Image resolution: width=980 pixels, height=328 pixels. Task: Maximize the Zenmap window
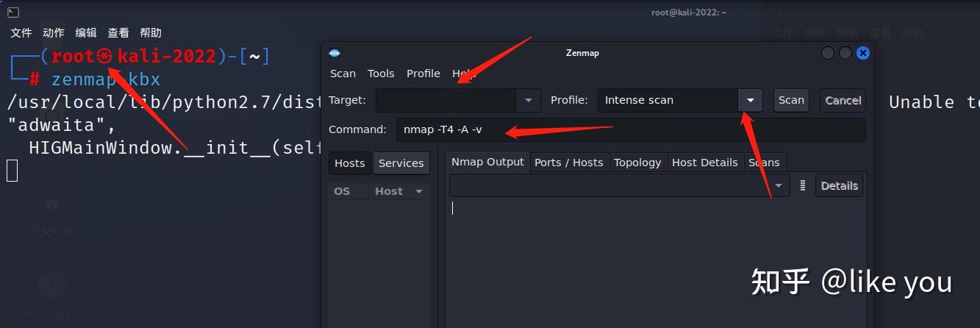(x=845, y=53)
